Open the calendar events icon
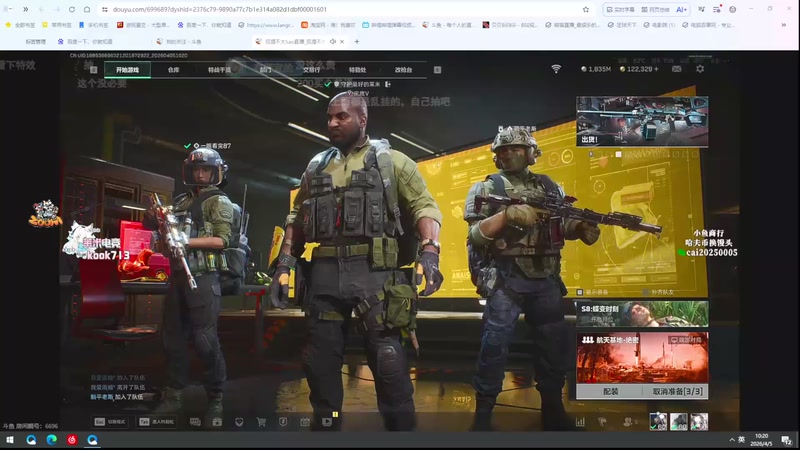 coord(305,422)
